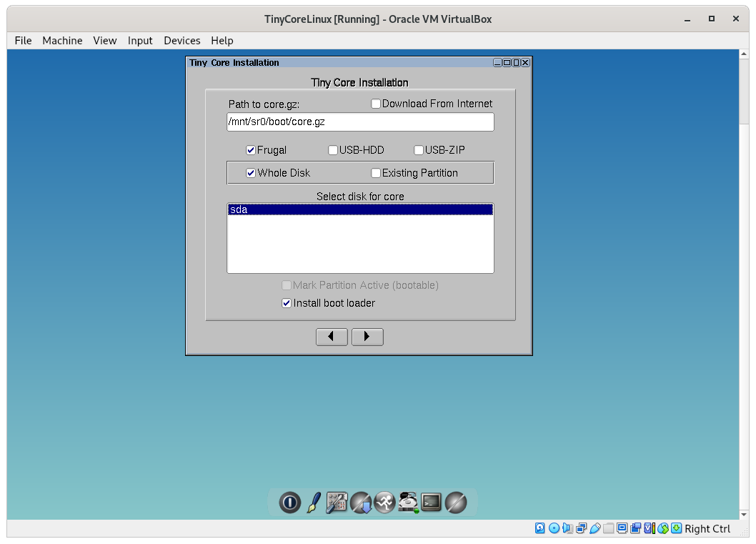Click the back arrow button in installer

332,337
